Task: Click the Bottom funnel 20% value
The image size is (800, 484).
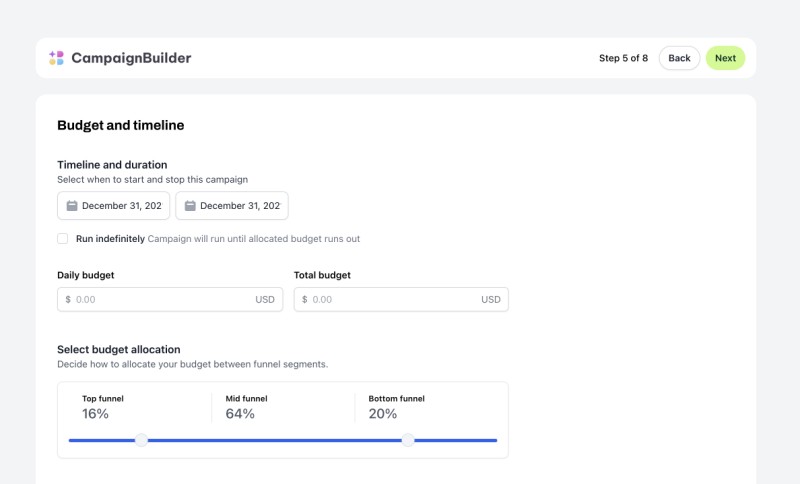Action: [x=383, y=414]
